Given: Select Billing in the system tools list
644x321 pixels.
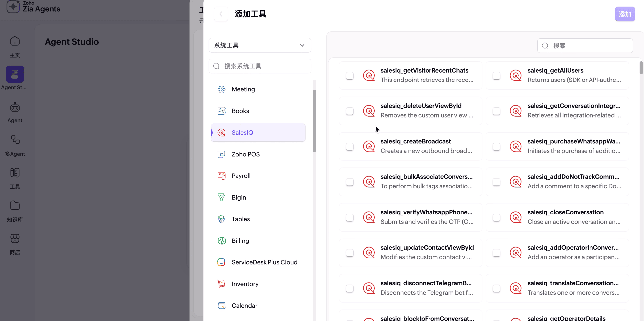Looking at the screenshot, I should click(258, 241).
